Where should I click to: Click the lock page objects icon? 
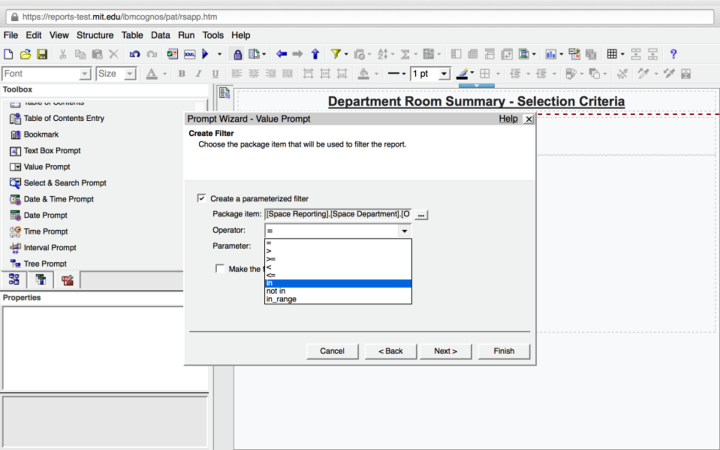238,54
